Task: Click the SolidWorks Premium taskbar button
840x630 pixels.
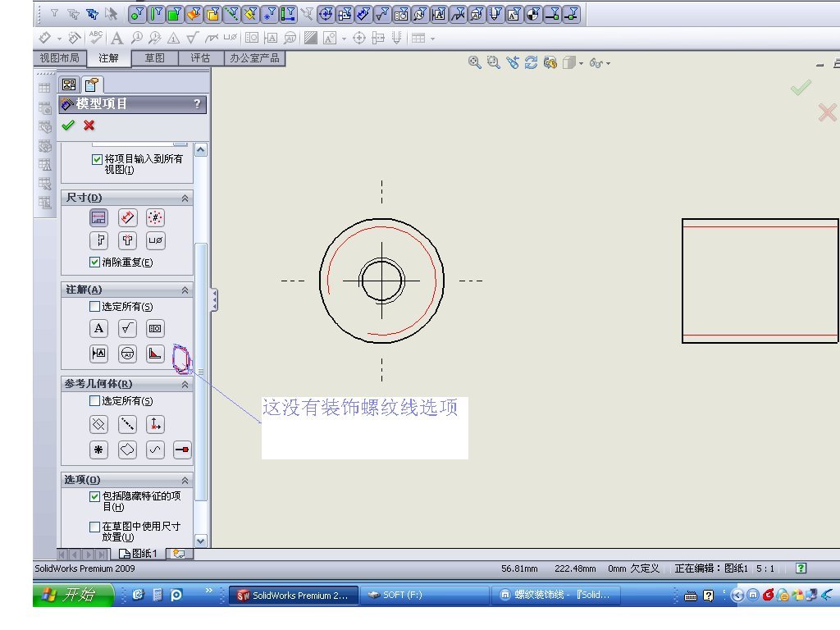Action: [294, 595]
